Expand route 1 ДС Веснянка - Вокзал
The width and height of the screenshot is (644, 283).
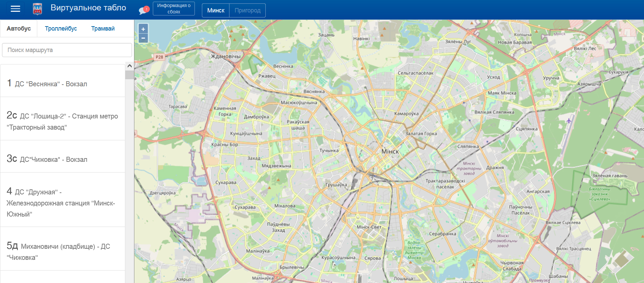[62, 83]
